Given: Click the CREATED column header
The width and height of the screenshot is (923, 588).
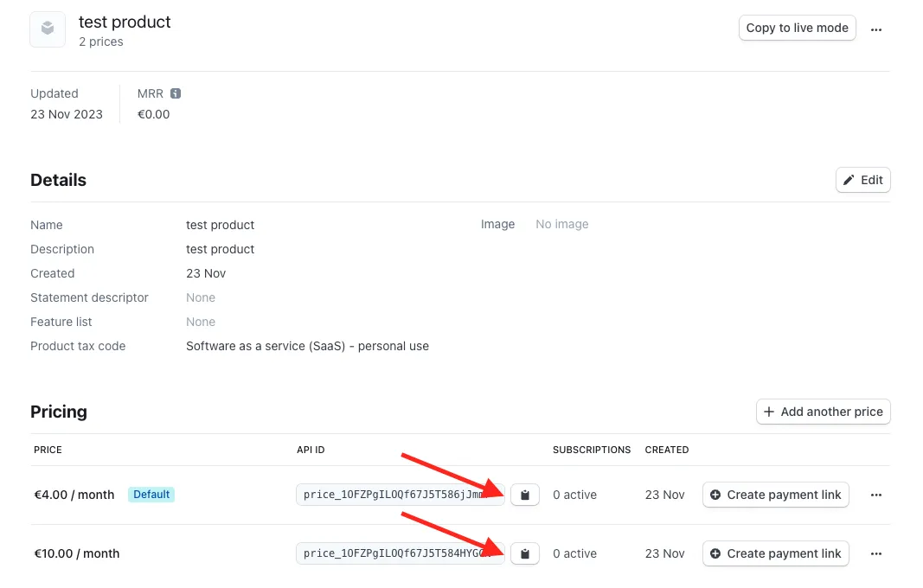Looking at the screenshot, I should 667,450.
